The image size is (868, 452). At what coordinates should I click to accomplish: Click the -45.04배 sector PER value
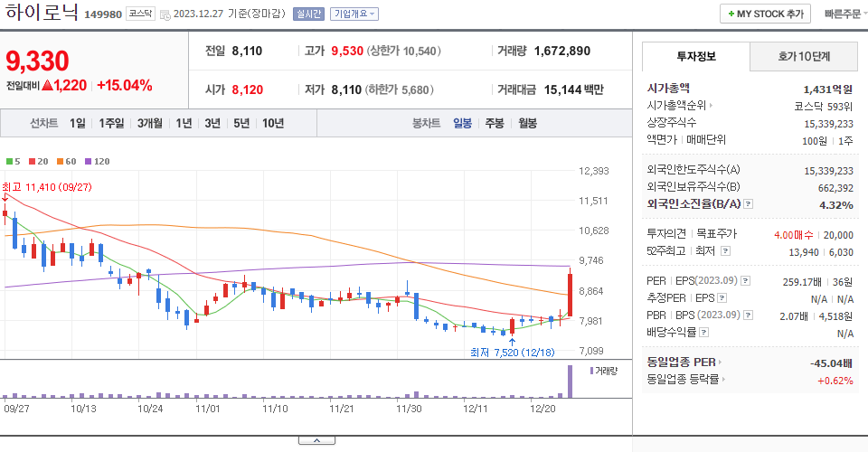click(831, 363)
